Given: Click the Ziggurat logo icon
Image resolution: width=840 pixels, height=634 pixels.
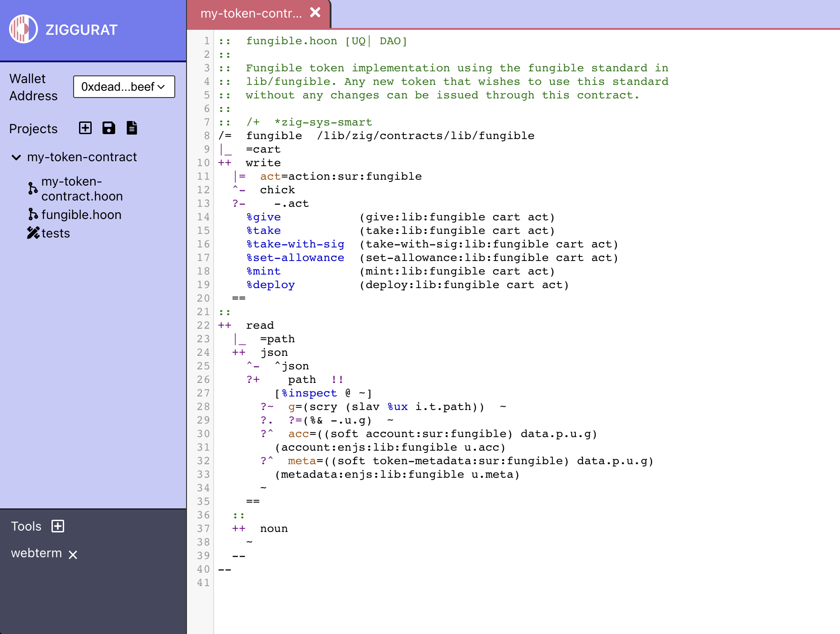Looking at the screenshot, I should (23, 29).
